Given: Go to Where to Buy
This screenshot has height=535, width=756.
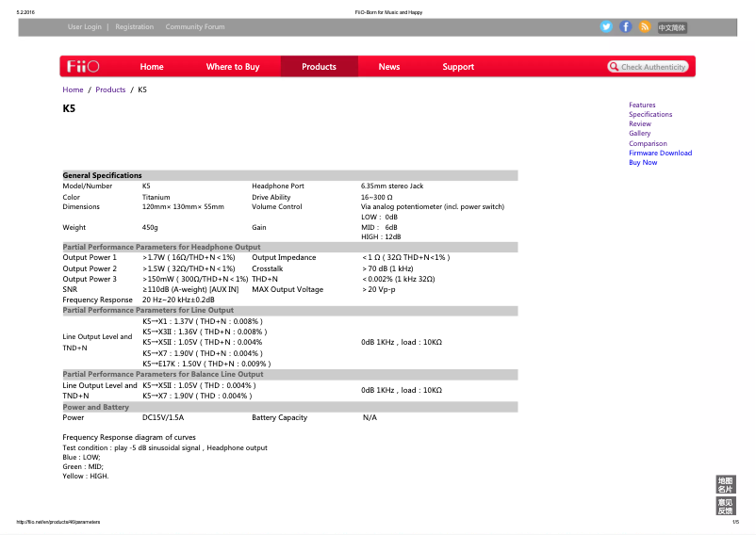Looking at the screenshot, I should tap(233, 67).
